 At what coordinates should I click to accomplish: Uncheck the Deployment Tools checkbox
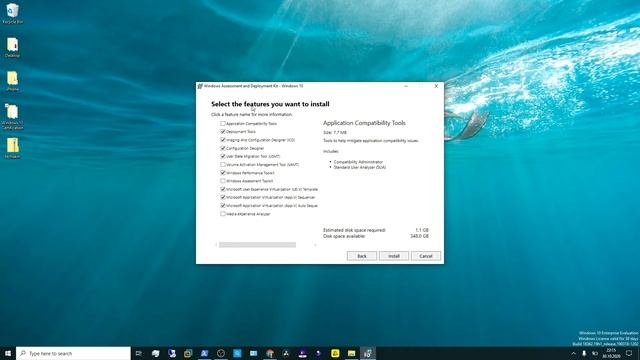coord(223,131)
